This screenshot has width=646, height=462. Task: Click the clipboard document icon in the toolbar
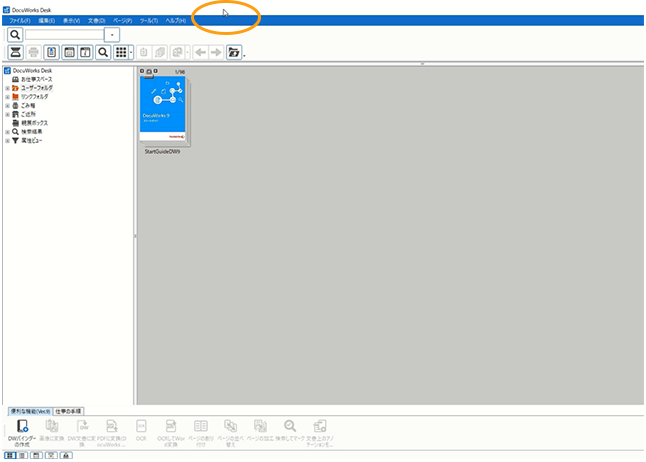coord(51,52)
